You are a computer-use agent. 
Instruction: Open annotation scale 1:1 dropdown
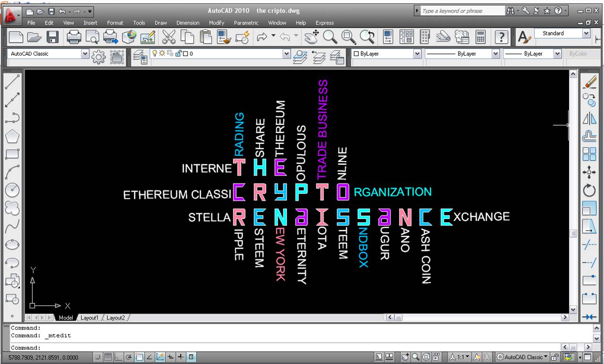[x=459, y=357]
